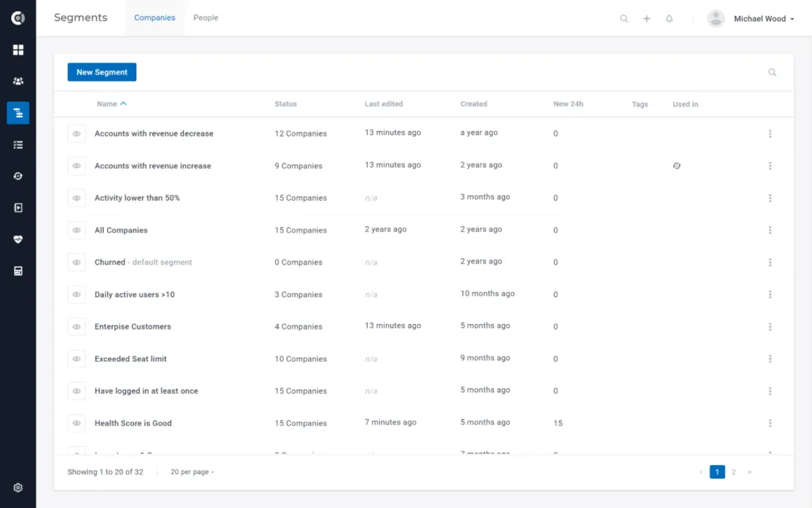Go to next page arrow
The image size is (812, 508).
(749, 471)
